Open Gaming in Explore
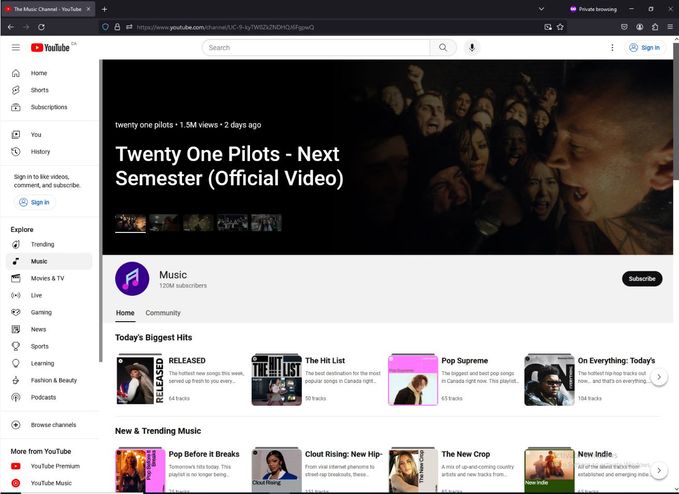679x494 pixels. click(48, 312)
